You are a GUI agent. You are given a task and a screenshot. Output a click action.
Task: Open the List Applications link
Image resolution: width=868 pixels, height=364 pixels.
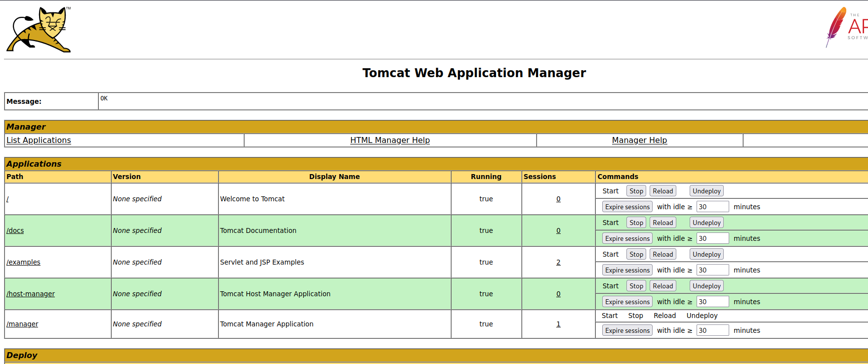39,140
